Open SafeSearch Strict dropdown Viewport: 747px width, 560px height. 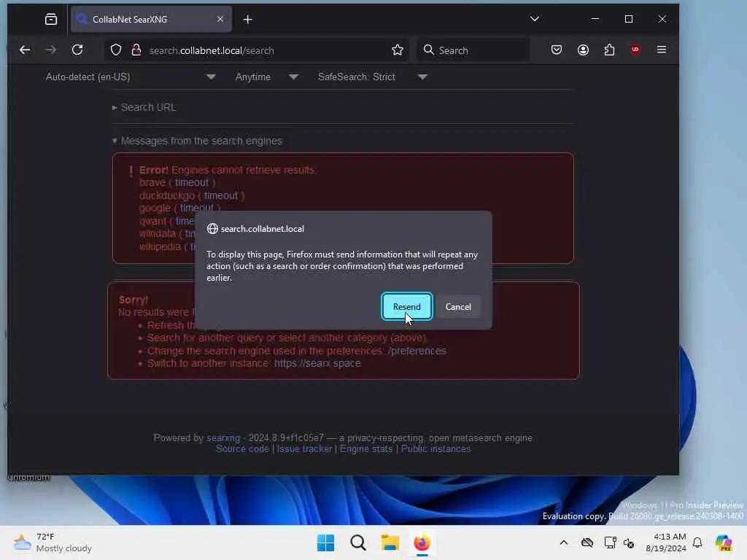click(x=372, y=77)
